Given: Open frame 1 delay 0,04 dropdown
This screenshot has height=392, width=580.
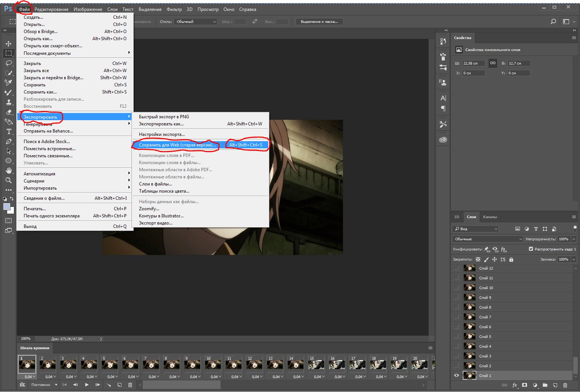Looking at the screenshot, I should coord(30,377).
